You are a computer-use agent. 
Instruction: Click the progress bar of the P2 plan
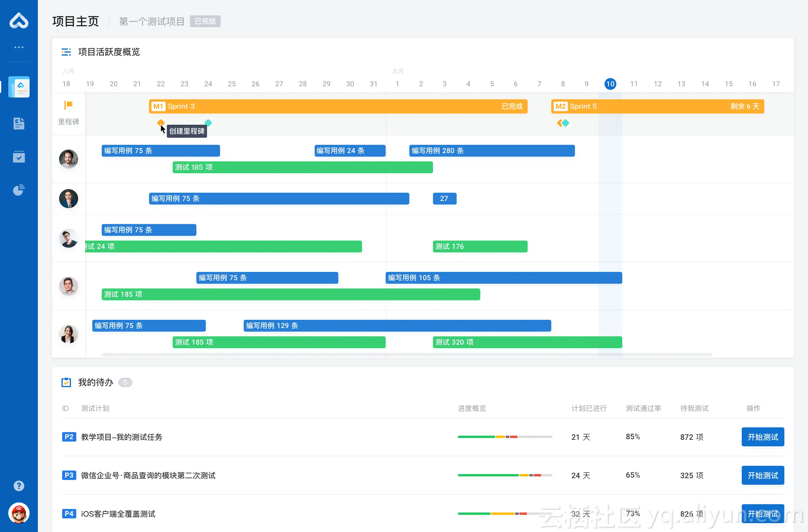pyautogui.click(x=505, y=437)
